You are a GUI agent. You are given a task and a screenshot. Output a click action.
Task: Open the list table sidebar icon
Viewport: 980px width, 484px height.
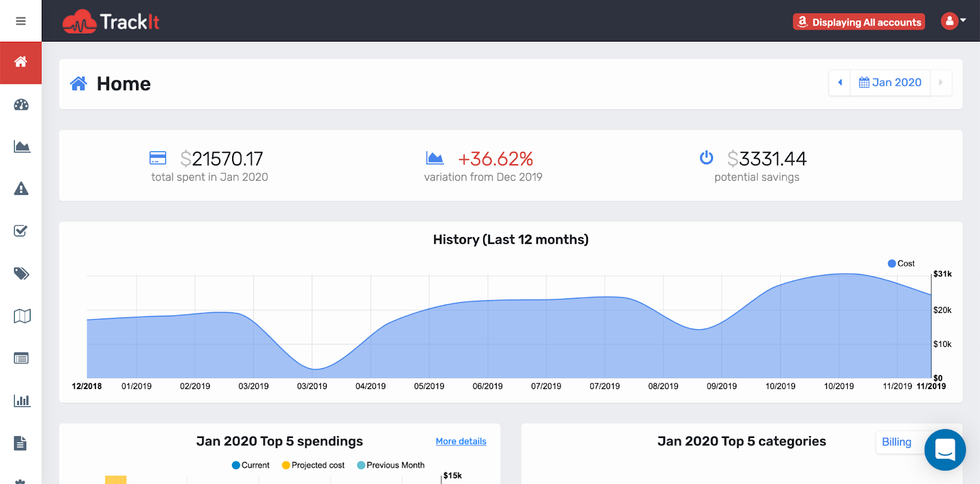pyautogui.click(x=21, y=358)
